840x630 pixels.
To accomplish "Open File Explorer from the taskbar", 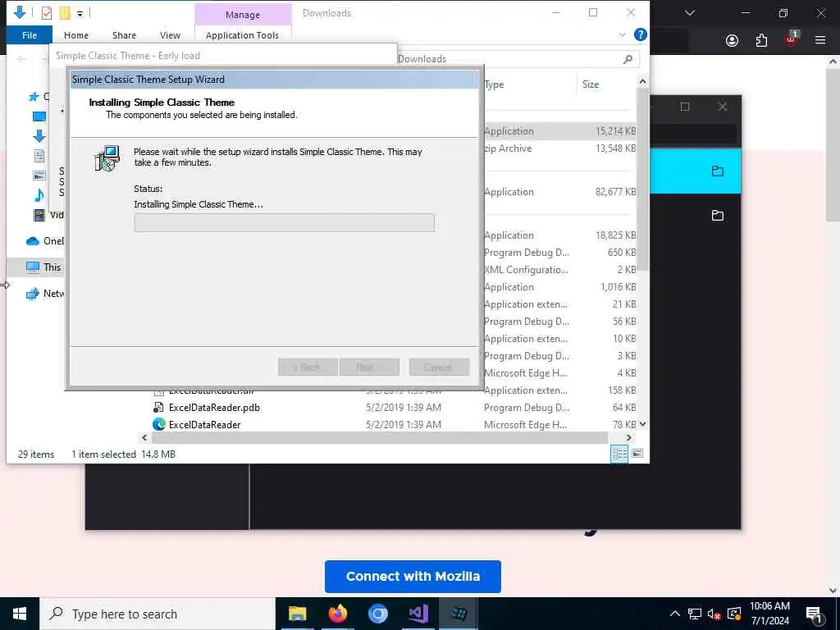I will [x=297, y=614].
